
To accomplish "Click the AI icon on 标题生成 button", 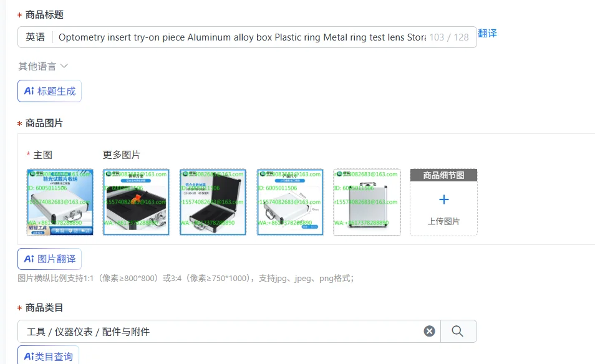I will point(29,91).
